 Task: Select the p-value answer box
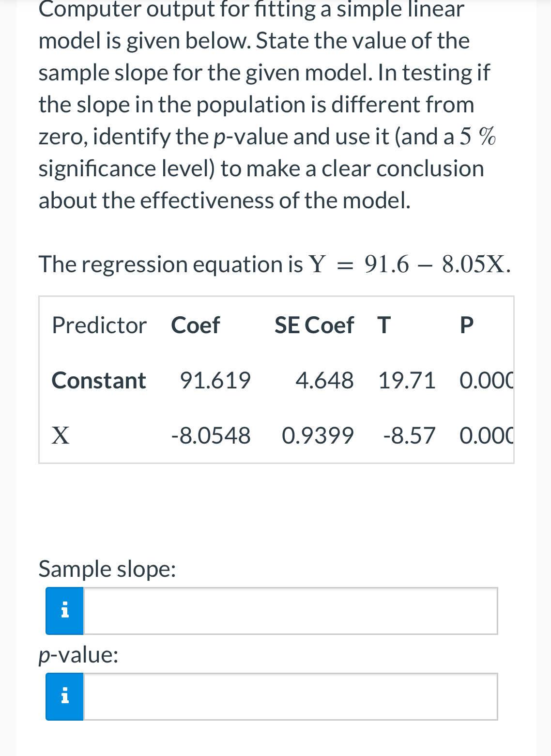click(x=290, y=696)
